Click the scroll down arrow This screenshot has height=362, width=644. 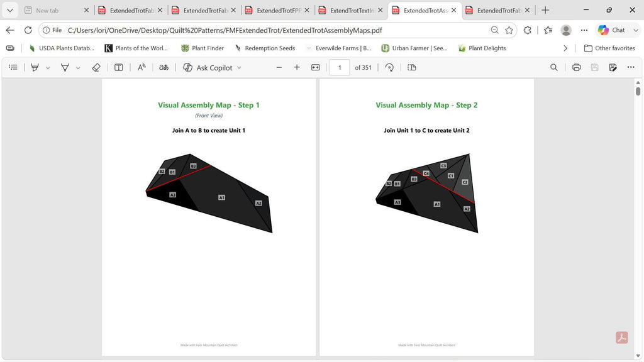[638, 356]
